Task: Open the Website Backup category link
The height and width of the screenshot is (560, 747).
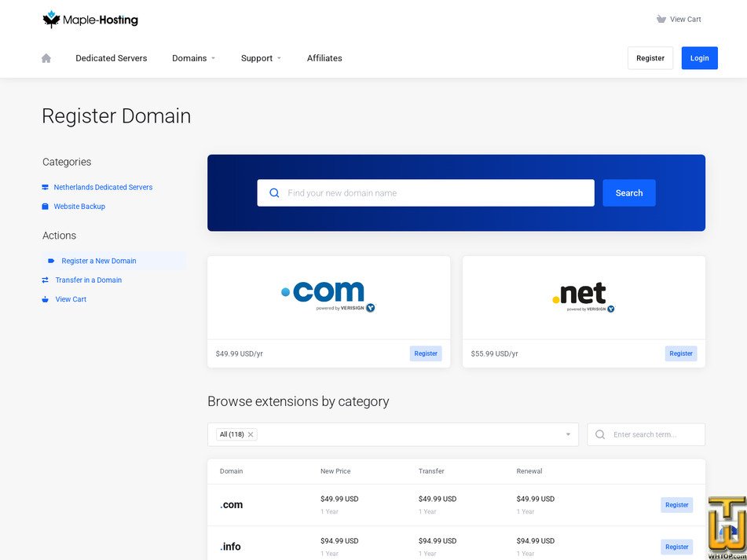Action: pos(79,207)
